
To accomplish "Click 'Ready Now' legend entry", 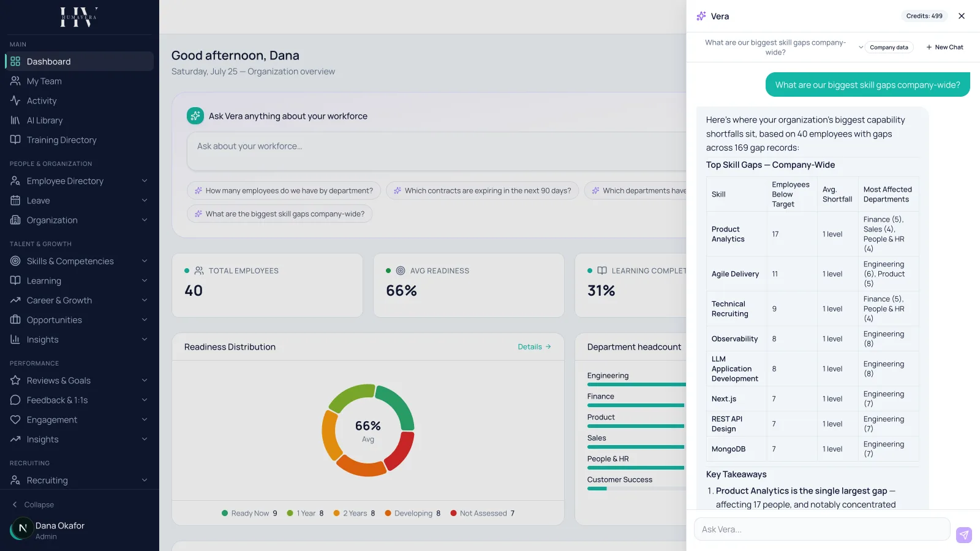I will [249, 513].
